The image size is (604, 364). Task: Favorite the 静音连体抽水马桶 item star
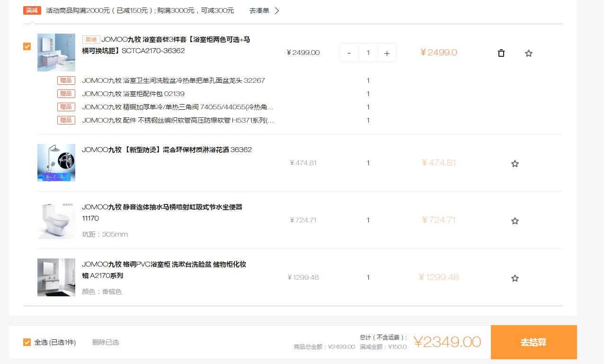[x=515, y=221]
